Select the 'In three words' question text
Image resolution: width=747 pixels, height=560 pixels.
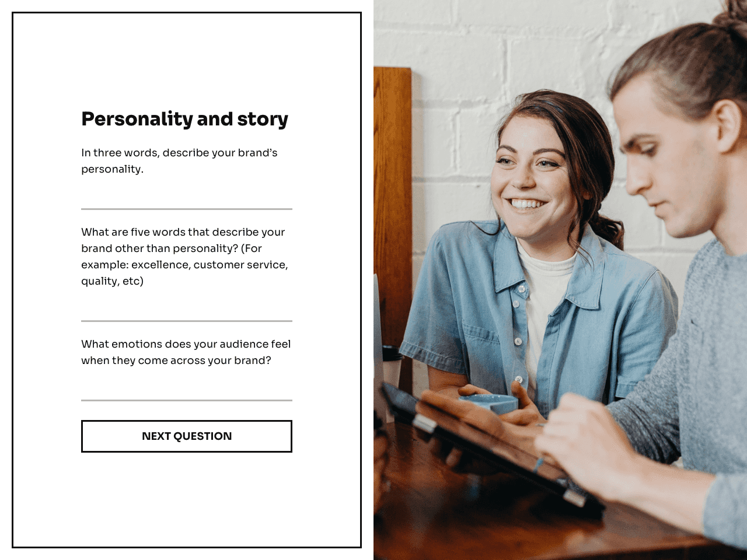coord(179,161)
